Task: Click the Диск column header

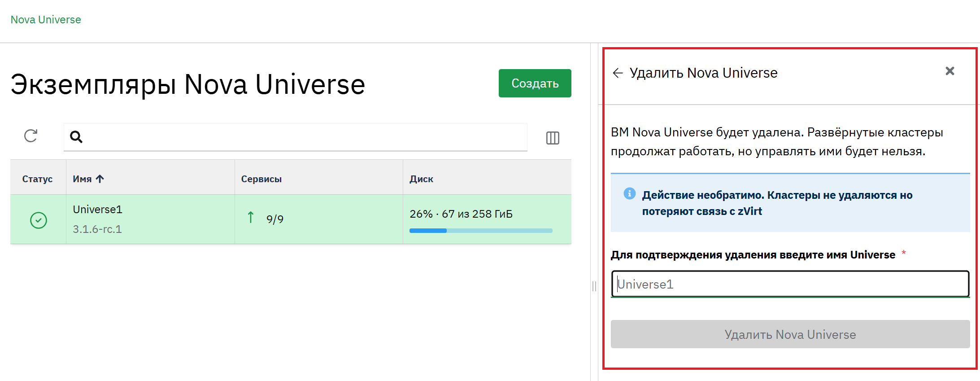Action: point(421,179)
